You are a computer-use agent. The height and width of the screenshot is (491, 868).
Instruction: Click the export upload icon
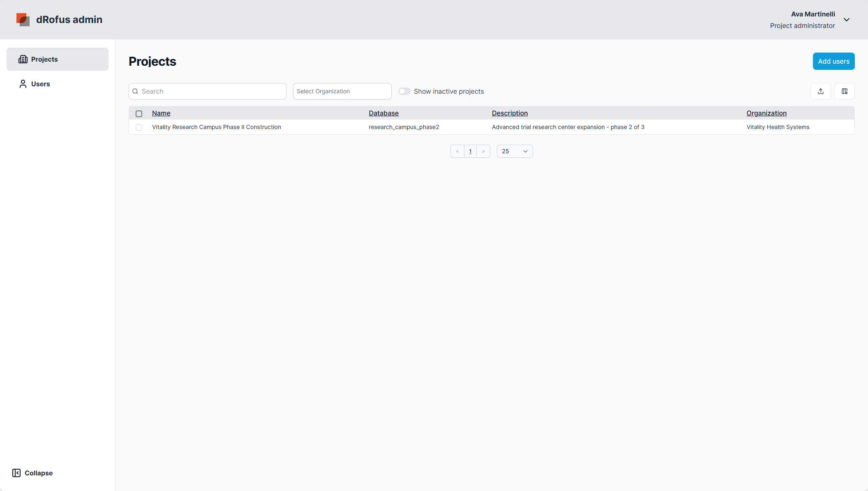[x=821, y=91]
